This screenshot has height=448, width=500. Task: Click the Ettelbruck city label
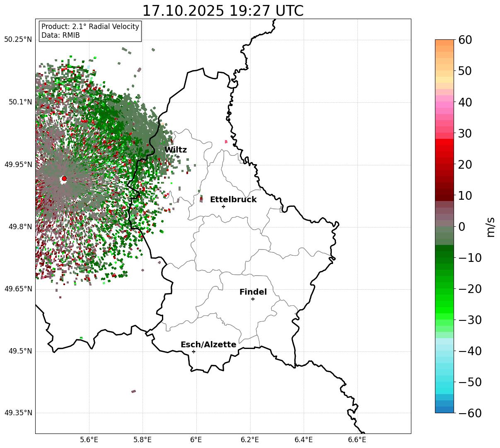pyautogui.click(x=233, y=200)
